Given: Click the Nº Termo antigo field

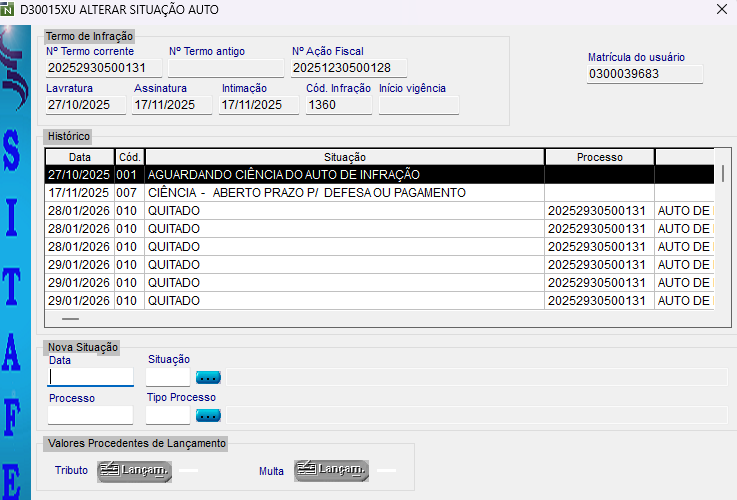Looking at the screenshot, I should [225, 68].
